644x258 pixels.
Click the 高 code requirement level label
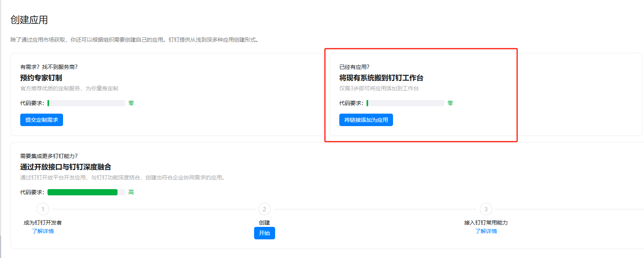click(x=131, y=192)
